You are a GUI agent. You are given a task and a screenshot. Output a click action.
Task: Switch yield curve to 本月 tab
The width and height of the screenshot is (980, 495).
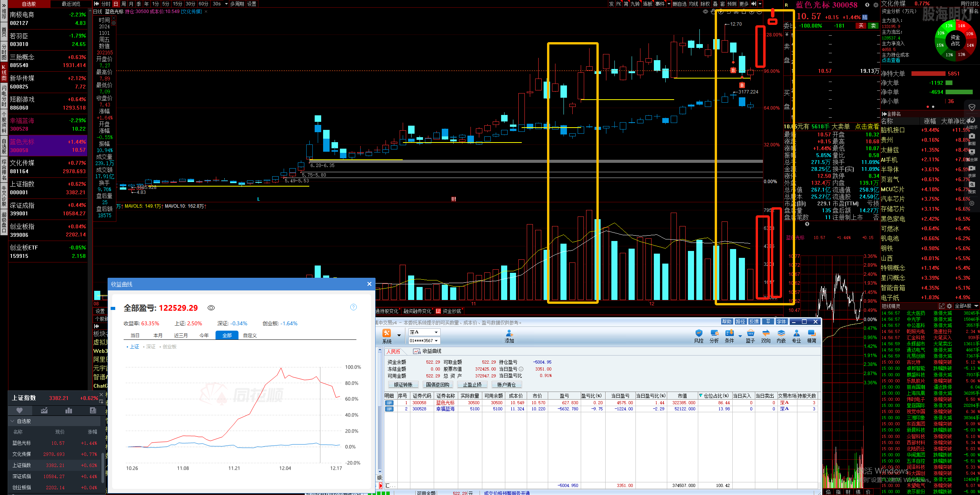158,335
